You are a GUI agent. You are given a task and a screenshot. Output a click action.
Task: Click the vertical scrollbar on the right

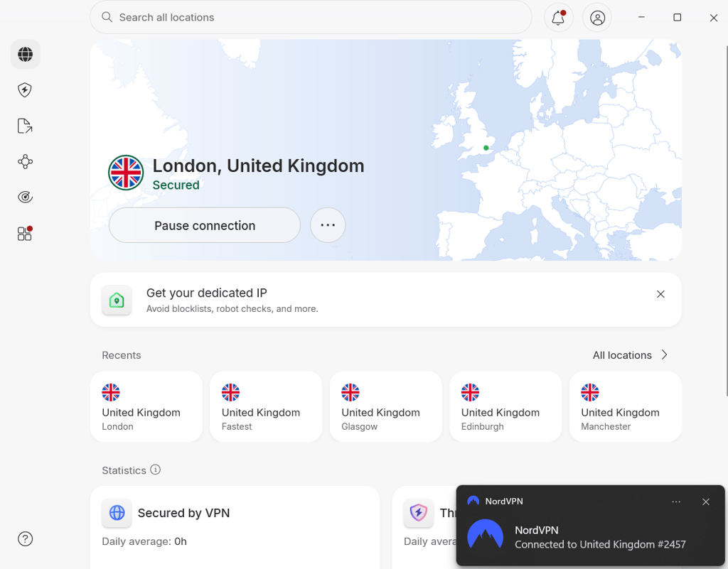(x=727, y=221)
